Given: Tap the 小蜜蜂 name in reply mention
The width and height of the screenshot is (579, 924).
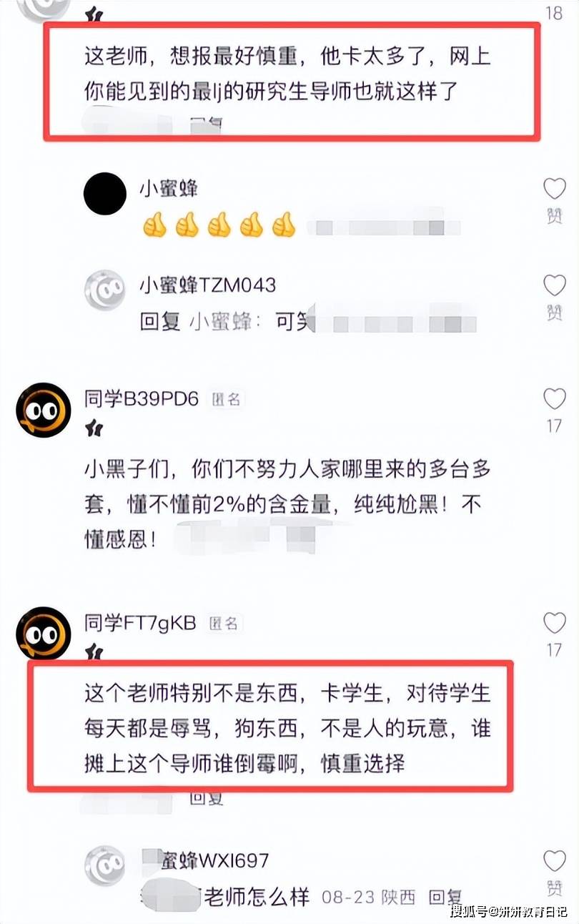Looking at the screenshot, I should click(221, 323).
